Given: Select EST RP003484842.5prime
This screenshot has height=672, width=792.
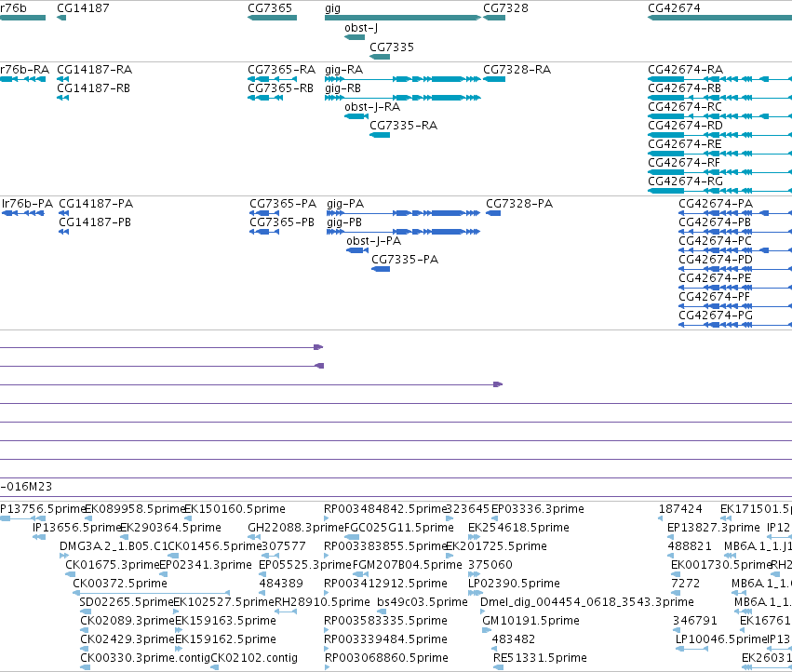Looking at the screenshot, I should point(386,509).
